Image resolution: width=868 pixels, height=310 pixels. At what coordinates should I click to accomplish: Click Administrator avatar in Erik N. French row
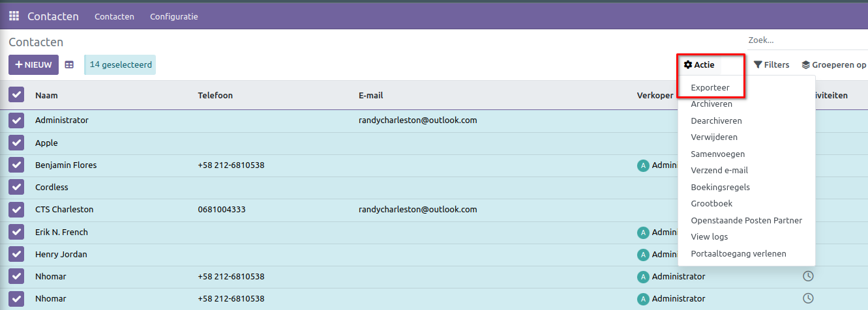pyautogui.click(x=644, y=232)
